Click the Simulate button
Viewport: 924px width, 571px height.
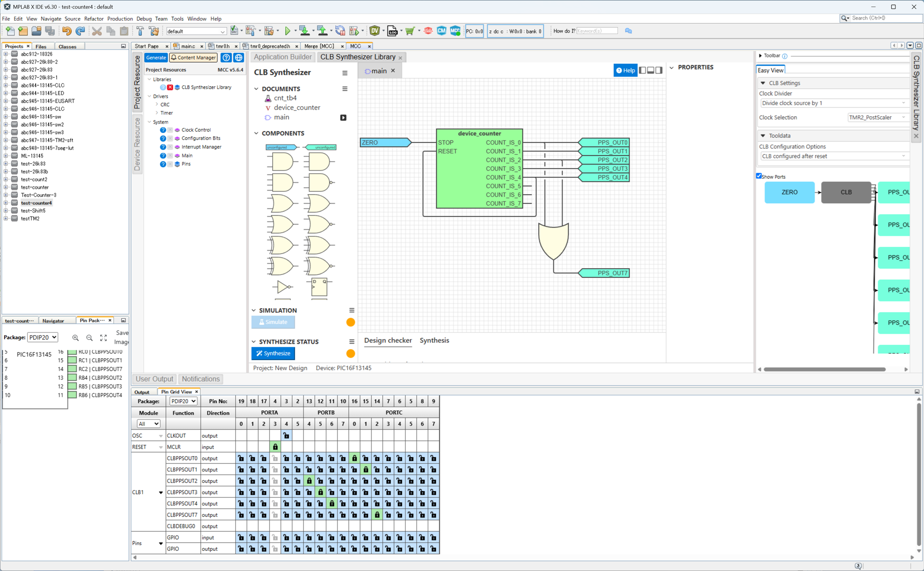point(273,322)
